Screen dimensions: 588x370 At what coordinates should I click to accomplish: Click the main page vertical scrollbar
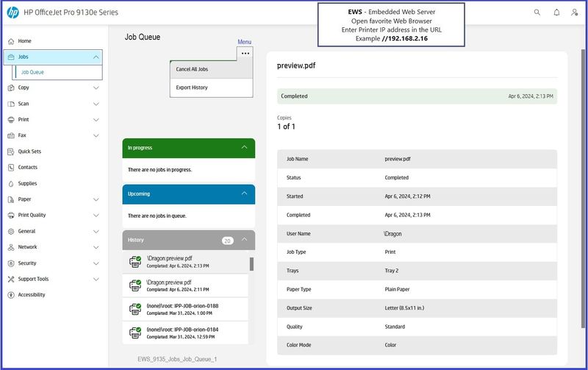point(583,188)
